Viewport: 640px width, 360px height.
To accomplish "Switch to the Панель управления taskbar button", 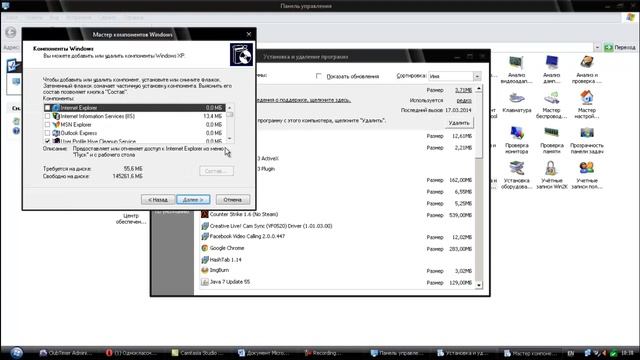I will click(397, 353).
